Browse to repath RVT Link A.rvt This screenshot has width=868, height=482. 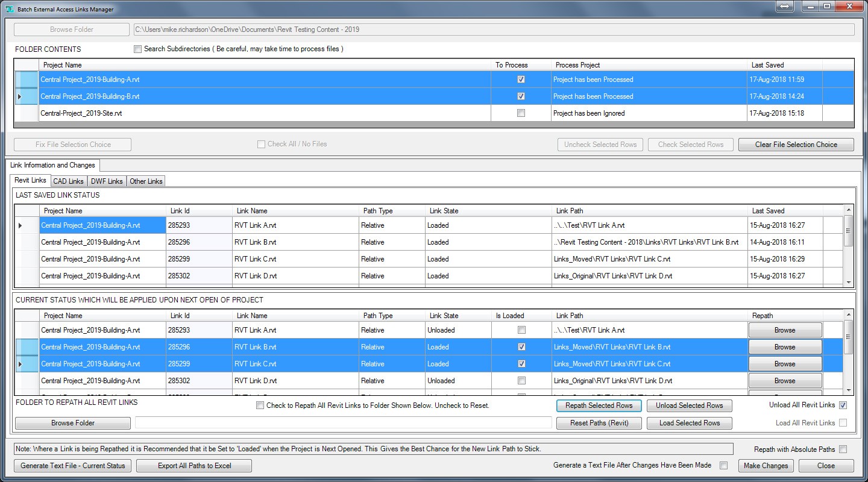click(785, 330)
